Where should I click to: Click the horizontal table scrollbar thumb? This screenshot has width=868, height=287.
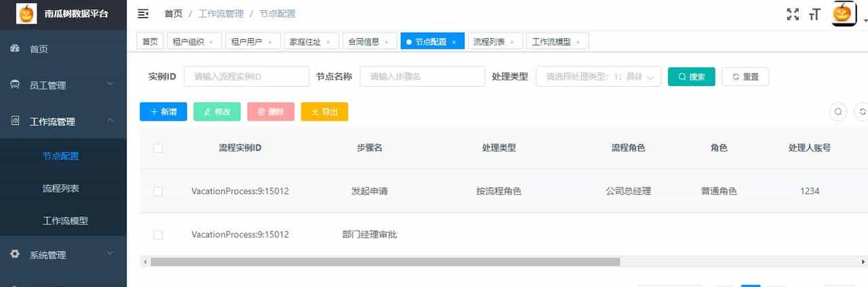[x=385, y=261]
